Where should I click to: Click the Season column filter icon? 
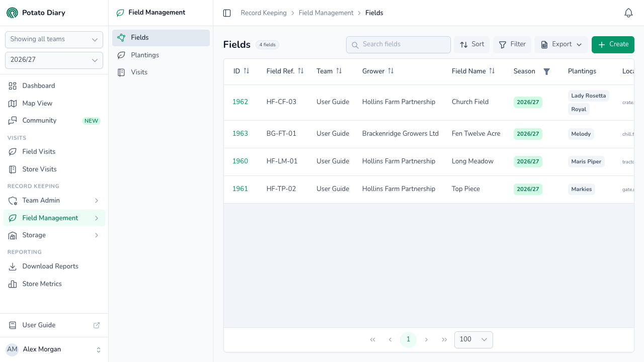pyautogui.click(x=547, y=71)
